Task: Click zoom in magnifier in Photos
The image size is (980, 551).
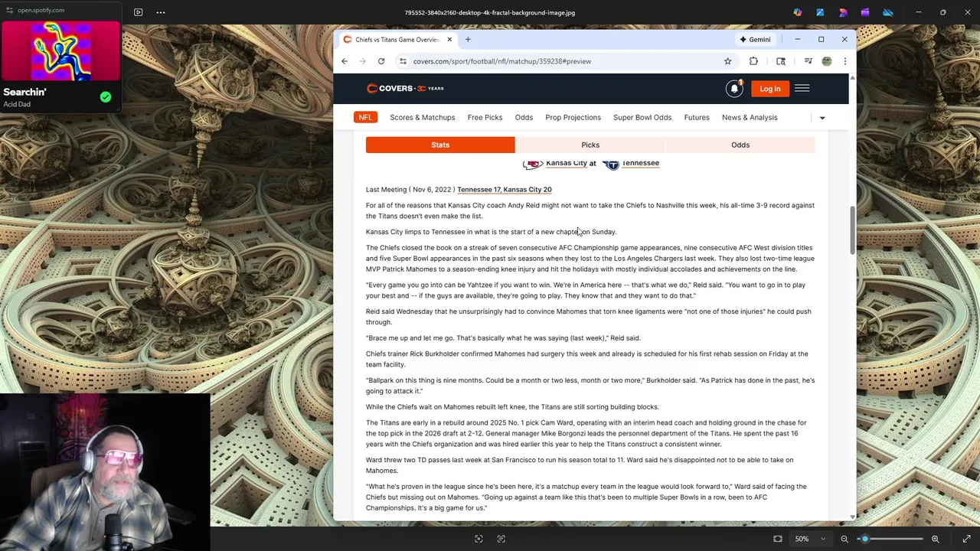Action: (x=935, y=539)
